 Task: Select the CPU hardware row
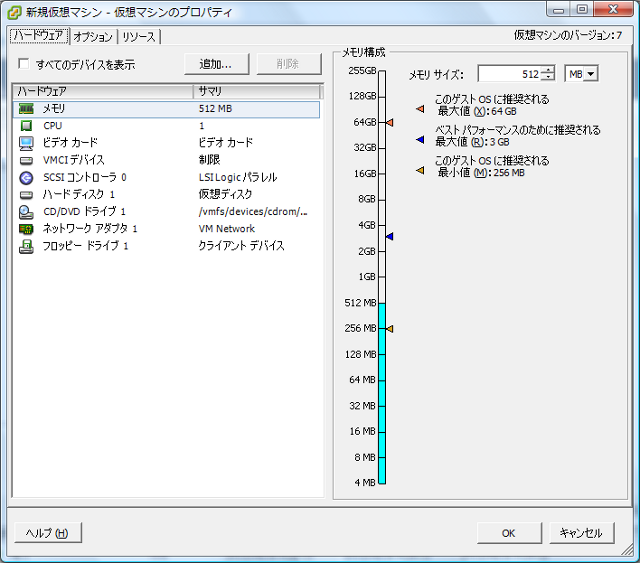tap(167, 126)
